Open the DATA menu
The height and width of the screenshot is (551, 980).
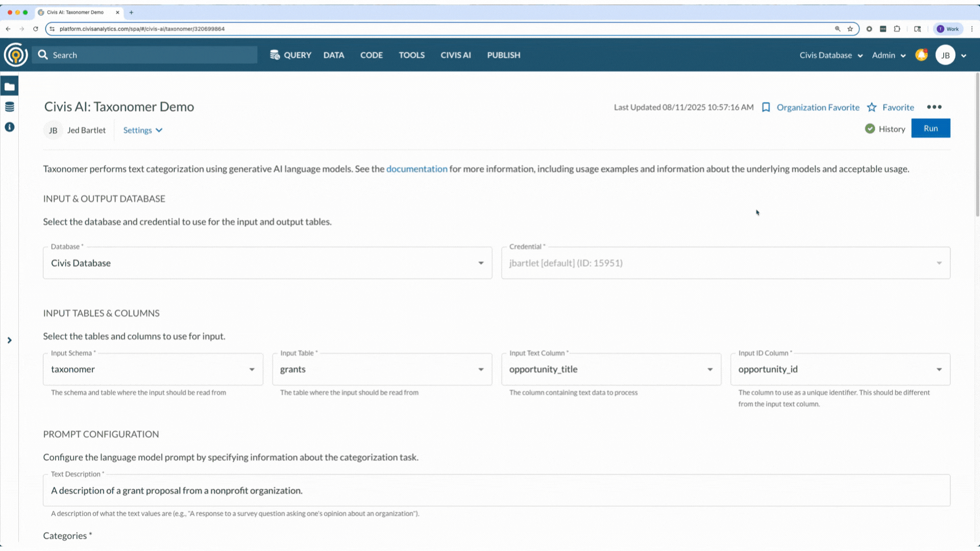click(334, 55)
